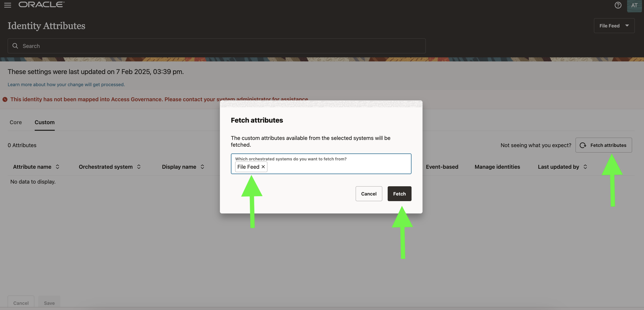This screenshot has width=644, height=310.
Task: Click the bottom Save button
Action: click(x=49, y=303)
